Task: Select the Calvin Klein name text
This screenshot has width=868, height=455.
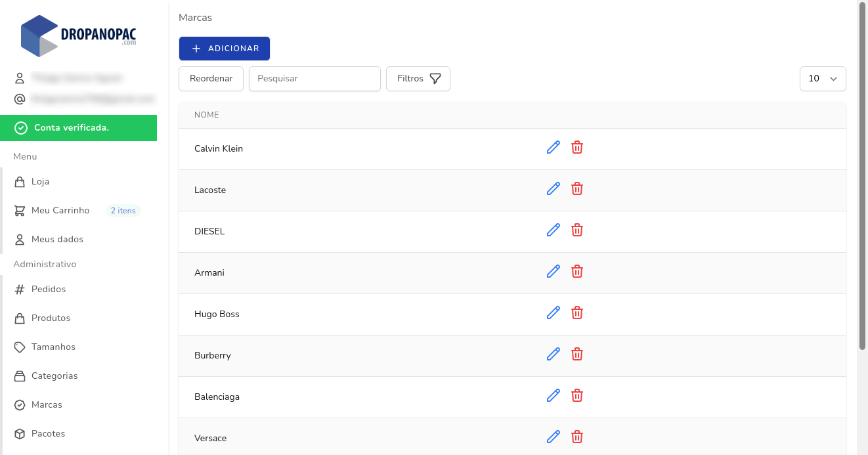Action: pos(219,148)
